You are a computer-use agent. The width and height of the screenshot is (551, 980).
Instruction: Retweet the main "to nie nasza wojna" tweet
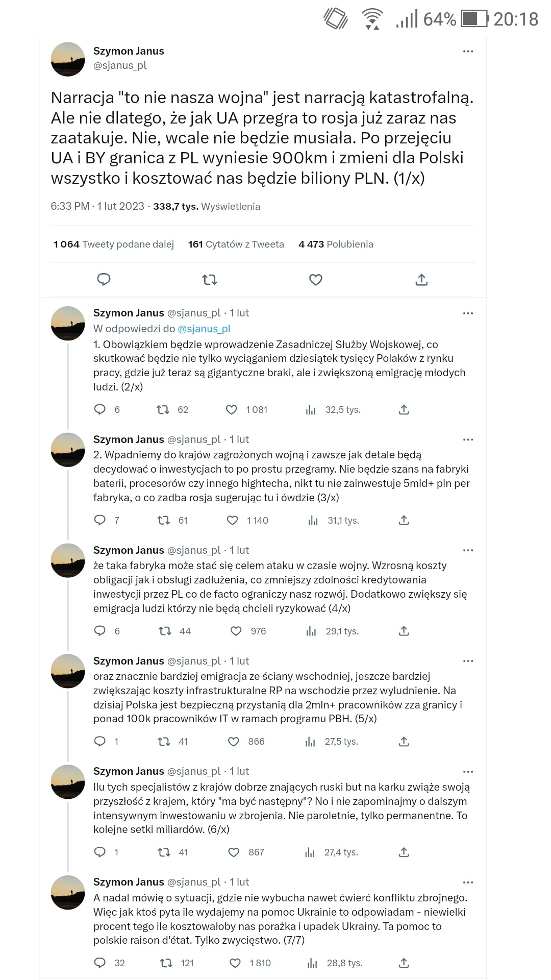coord(210,279)
